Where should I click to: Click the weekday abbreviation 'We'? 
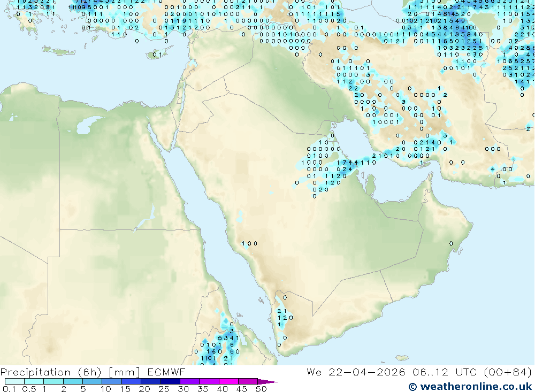(x=314, y=372)
